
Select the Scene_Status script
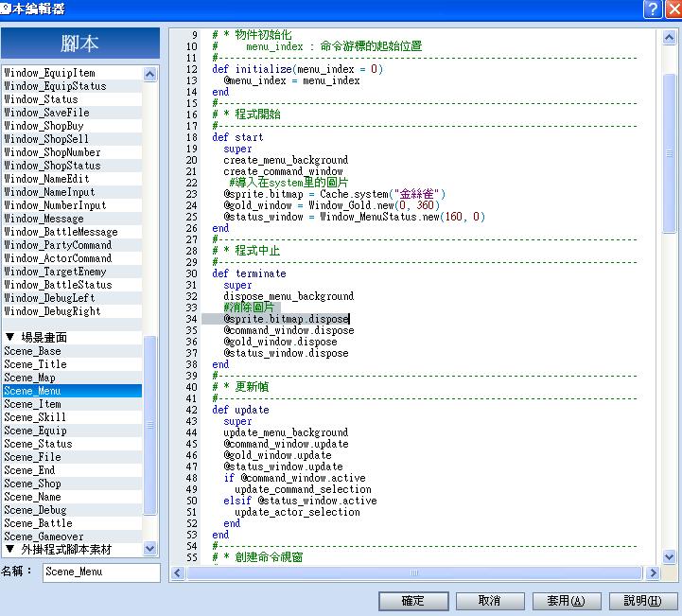click(x=72, y=444)
